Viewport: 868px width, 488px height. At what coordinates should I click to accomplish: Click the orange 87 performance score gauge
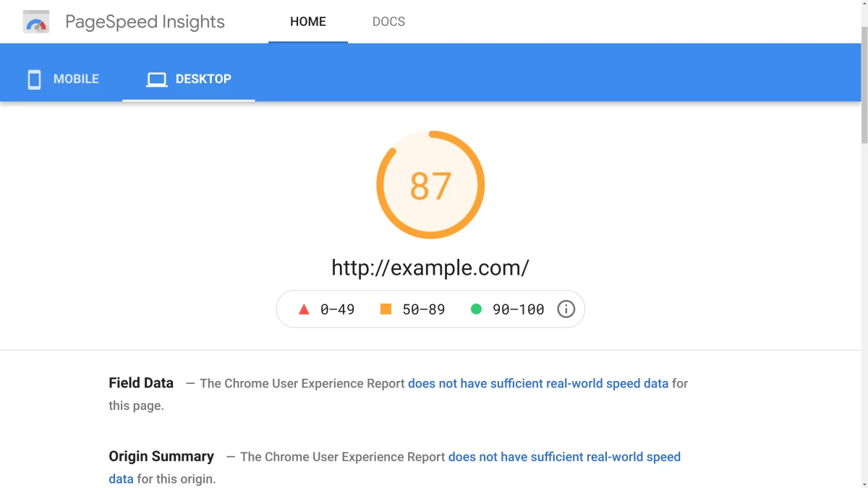(430, 184)
